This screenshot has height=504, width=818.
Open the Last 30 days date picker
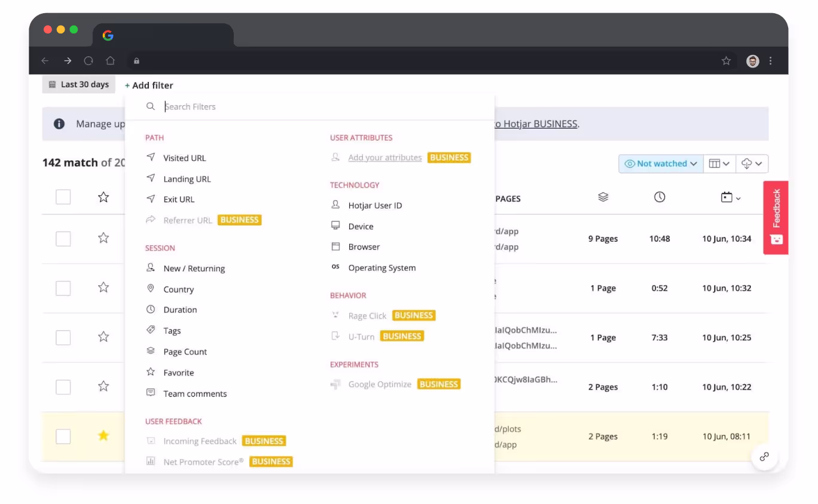pos(79,84)
